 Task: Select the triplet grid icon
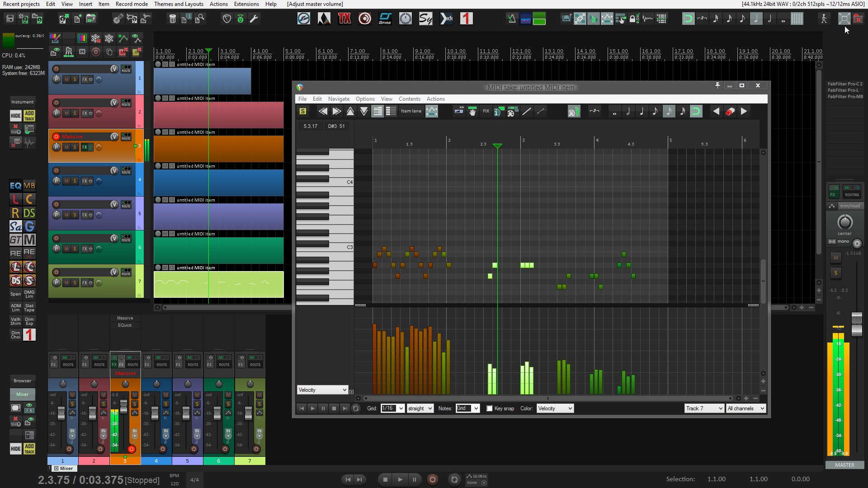pos(702,19)
